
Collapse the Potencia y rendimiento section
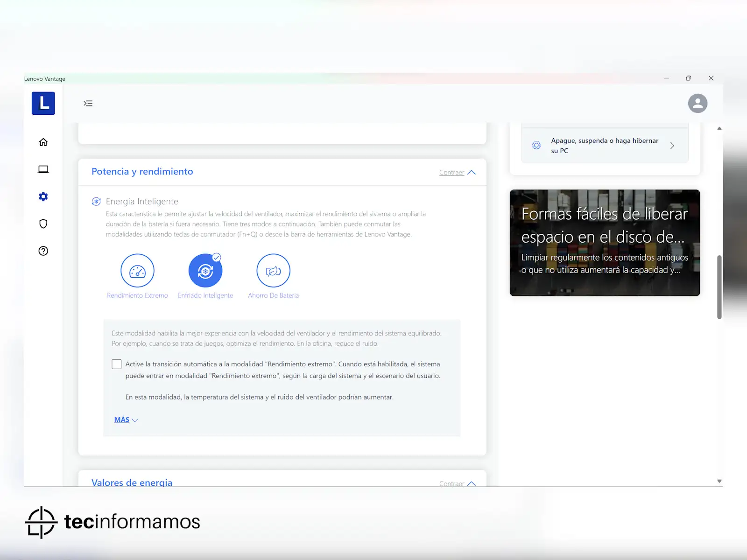click(x=457, y=172)
